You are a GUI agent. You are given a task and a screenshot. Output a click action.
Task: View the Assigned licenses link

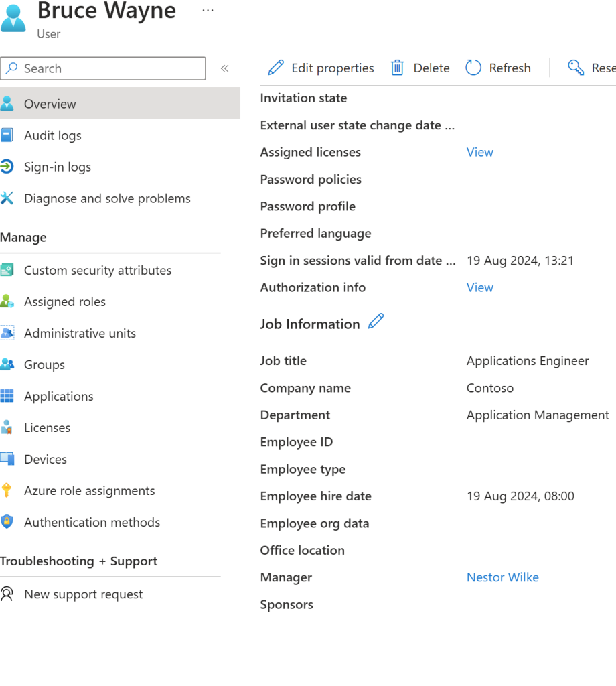click(479, 152)
